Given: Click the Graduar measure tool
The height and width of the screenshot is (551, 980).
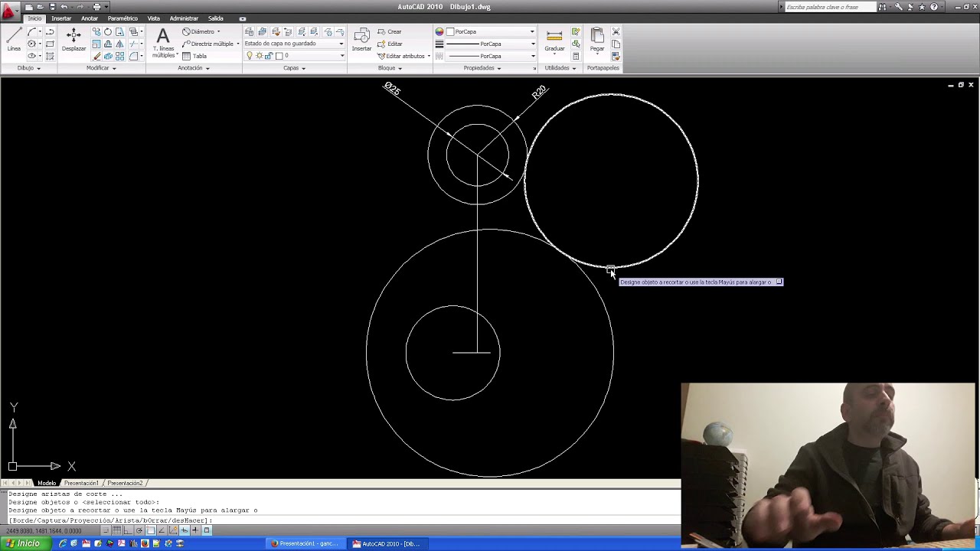Looking at the screenshot, I should click(554, 41).
